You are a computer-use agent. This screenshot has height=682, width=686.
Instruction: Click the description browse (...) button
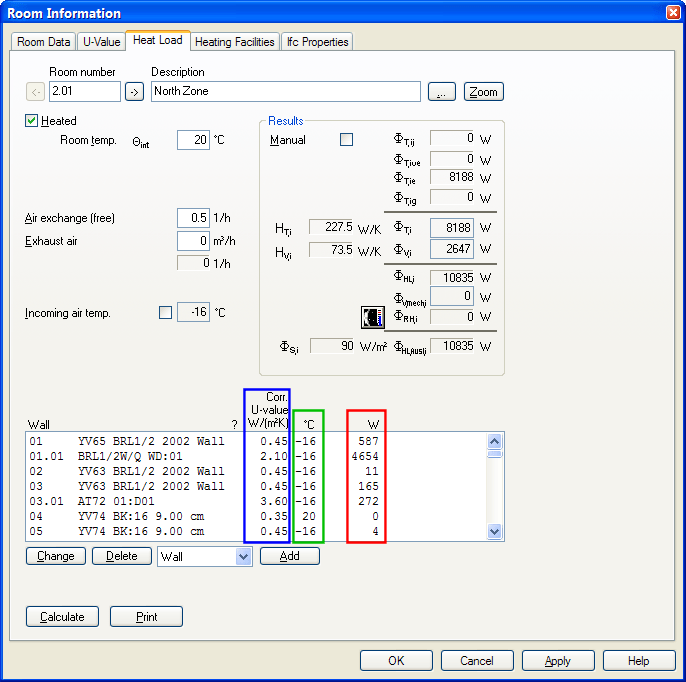pos(441,92)
